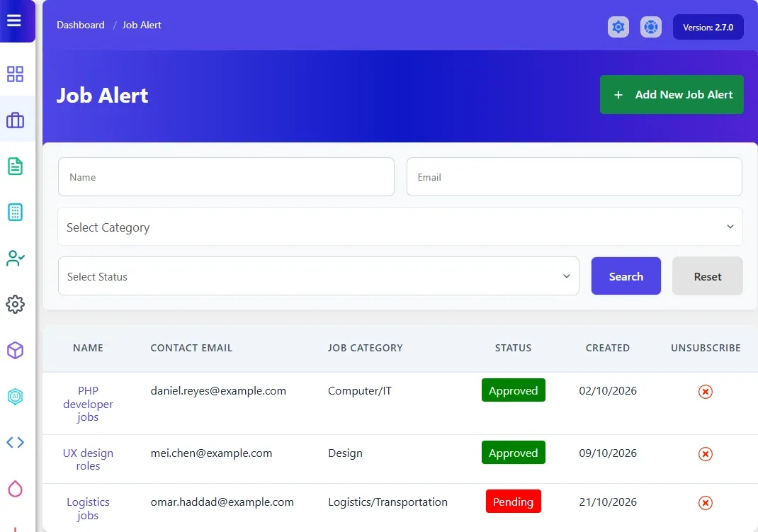The image size is (758, 532).
Task: Unsubscribe the Logistics jobs alert
Action: [x=706, y=503]
